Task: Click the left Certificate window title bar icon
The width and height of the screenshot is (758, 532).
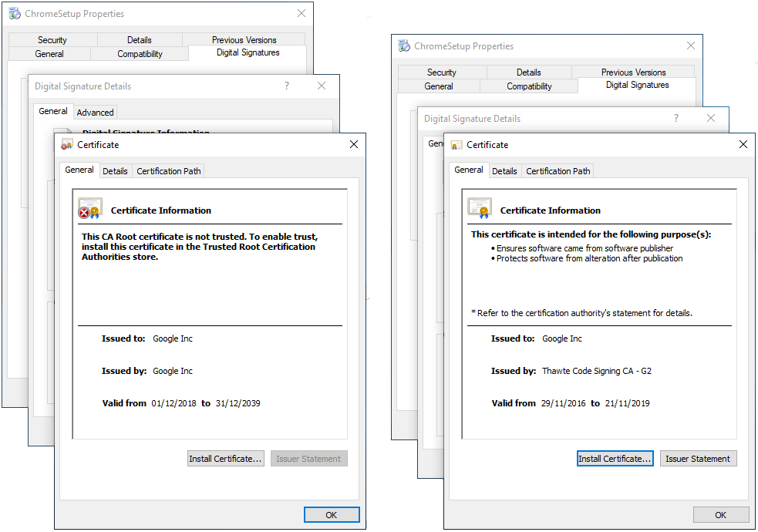Action: click(67, 145)
